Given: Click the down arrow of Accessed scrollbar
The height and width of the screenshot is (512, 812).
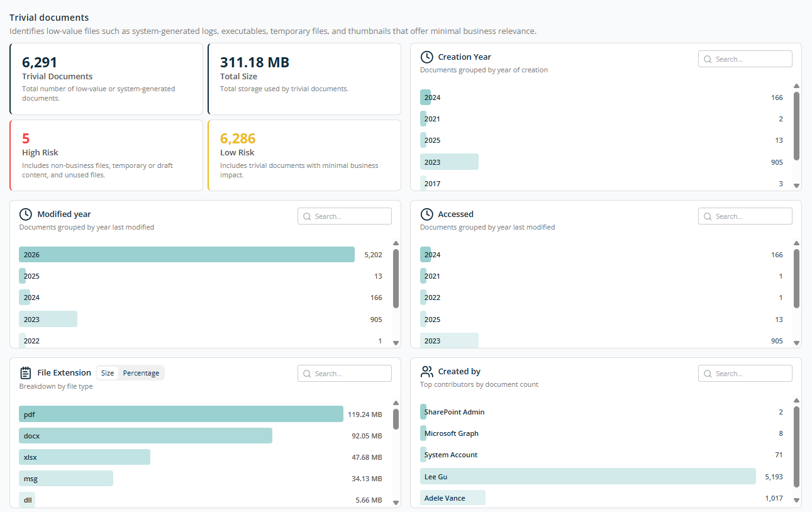Looking at the screenshot, I should (797, 343).
